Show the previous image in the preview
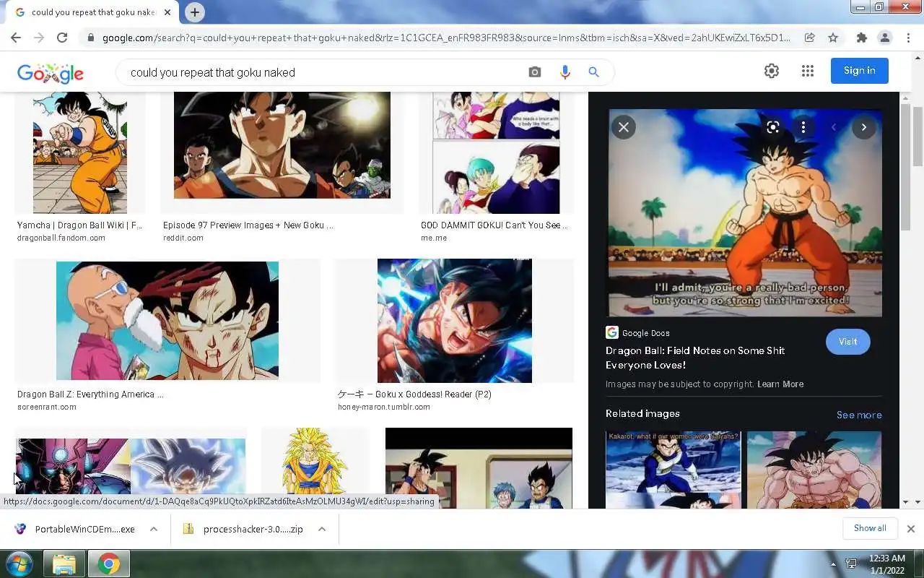924x578 pixels. point(834,127)
